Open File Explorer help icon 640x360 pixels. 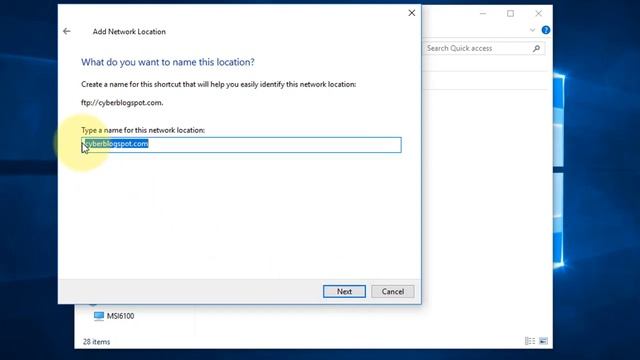click(546, 30)
